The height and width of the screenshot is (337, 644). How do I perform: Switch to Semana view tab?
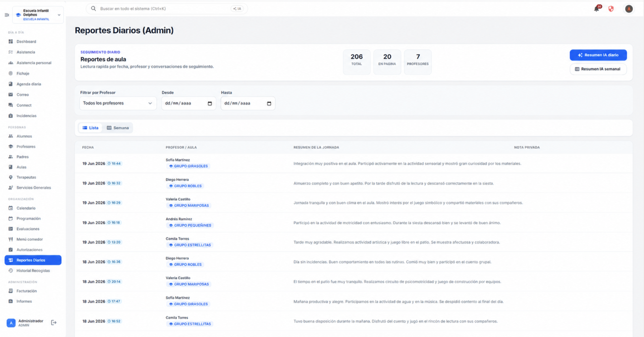click(118, 128)
